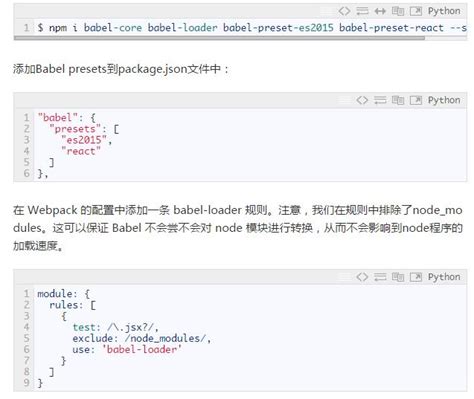Click the "use: 'babel-loader'" code line
The height and width of the screenshot is (399, 474).
tap(127, 349)
